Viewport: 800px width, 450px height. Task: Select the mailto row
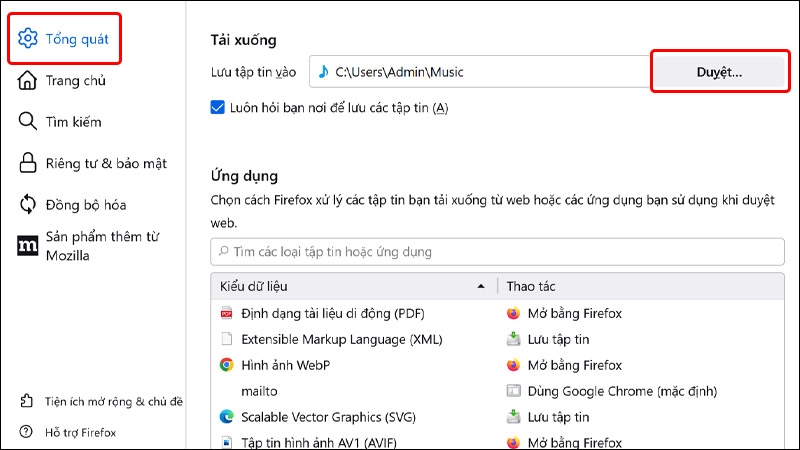[497, 391]
